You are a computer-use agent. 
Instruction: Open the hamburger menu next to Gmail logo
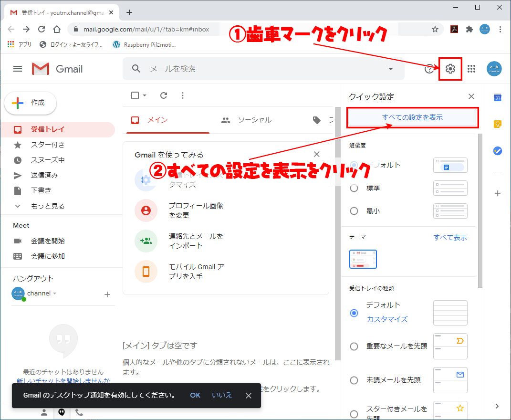coord(17,69)
